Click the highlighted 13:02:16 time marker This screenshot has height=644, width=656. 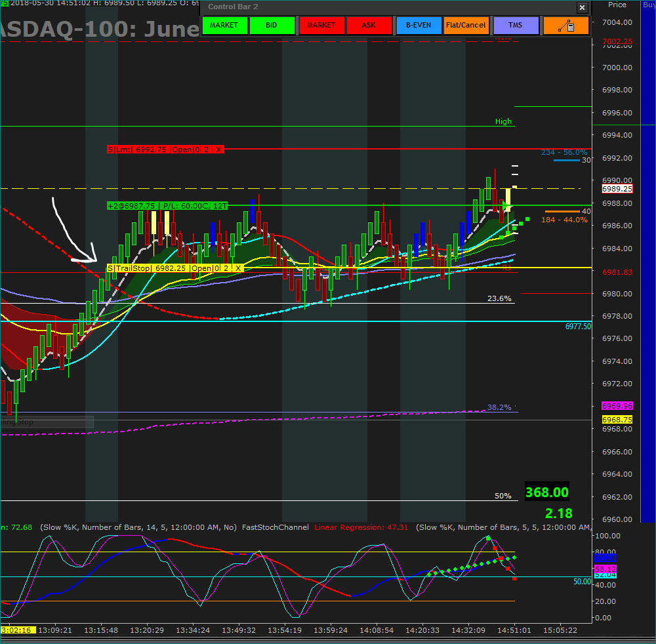coord(18,630)
